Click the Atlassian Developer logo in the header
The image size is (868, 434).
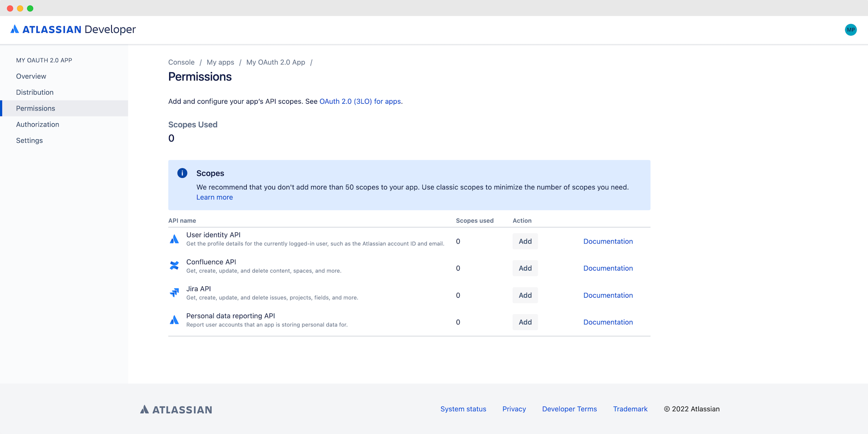click(x=73, y=29)
